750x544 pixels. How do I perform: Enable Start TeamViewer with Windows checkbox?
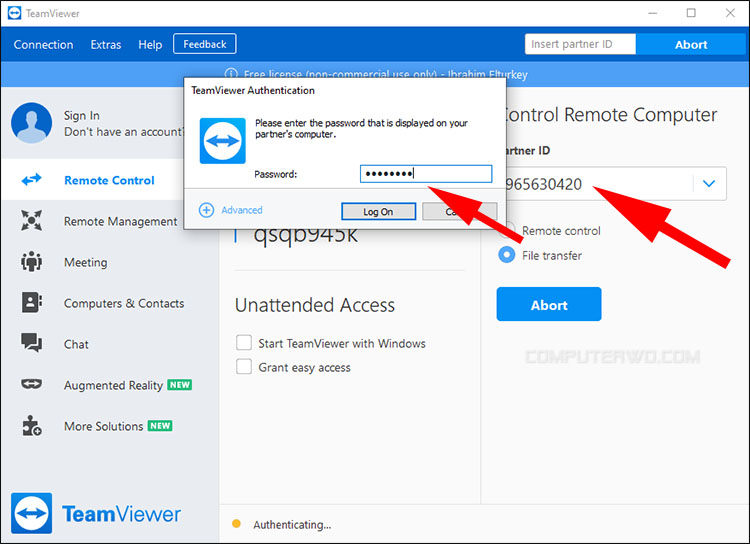click(x=244, y=343)
